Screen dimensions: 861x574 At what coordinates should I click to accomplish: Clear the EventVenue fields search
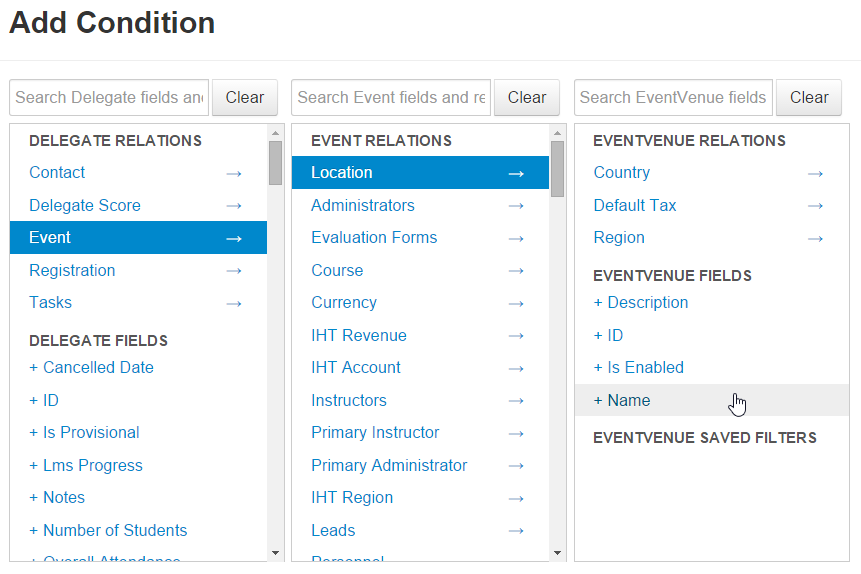click(x=809, y=97)
